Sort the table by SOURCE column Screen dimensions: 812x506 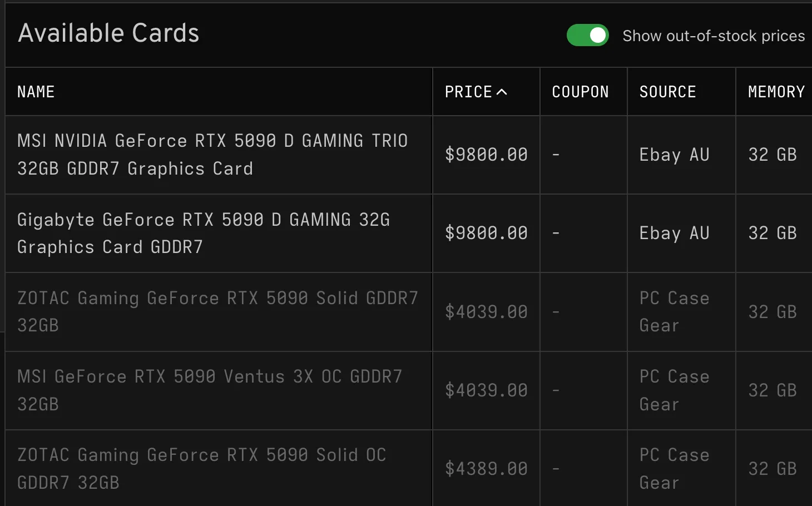[667, 91]
